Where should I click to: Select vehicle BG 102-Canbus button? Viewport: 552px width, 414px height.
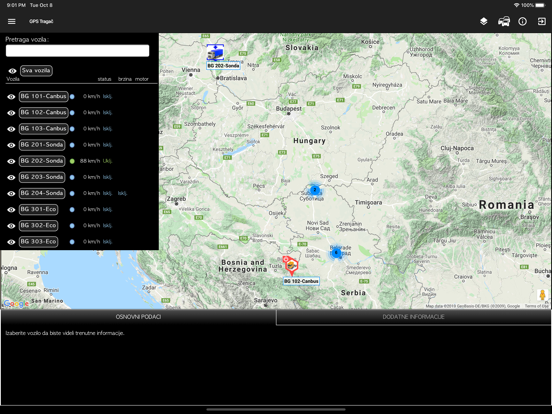(x=44, y=112)
